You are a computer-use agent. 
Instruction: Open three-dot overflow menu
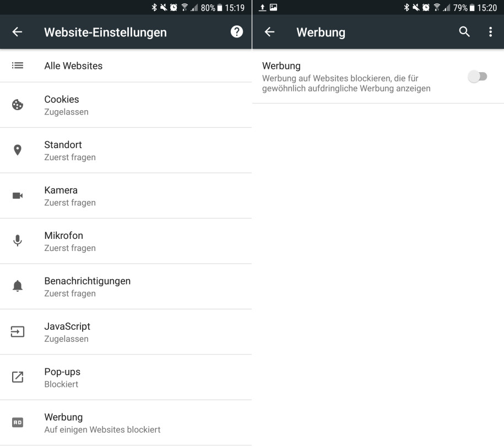pos(490,31)
